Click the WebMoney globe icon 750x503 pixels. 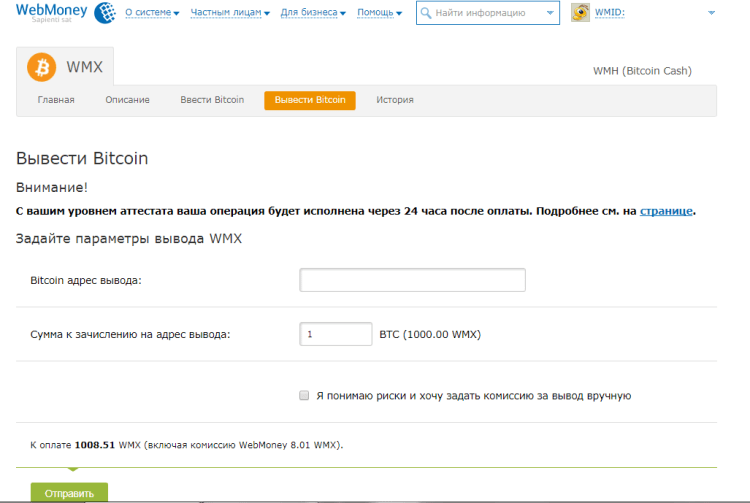click(105, 13)
